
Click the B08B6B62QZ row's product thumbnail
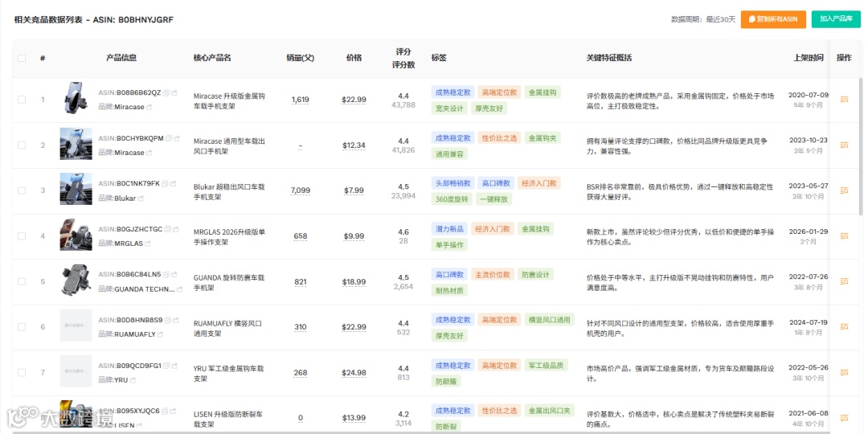[76, 98]
